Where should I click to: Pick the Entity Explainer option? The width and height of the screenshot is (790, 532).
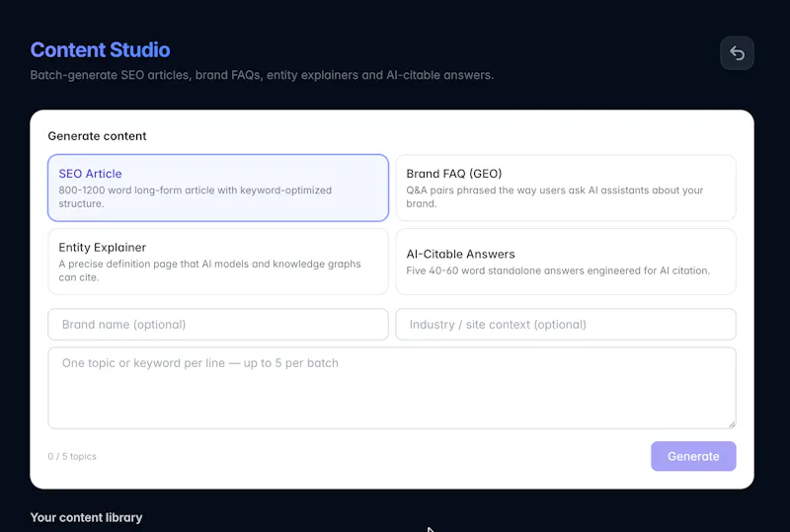coord(218,262)
